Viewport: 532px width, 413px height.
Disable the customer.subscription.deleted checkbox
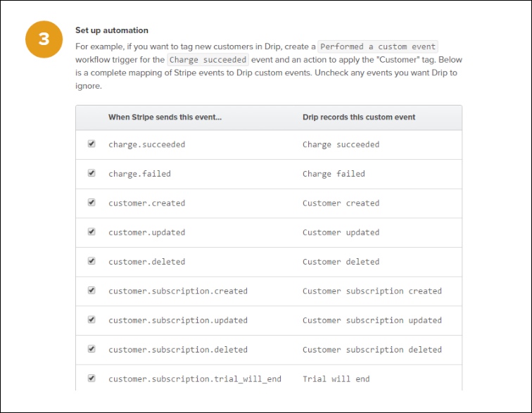click(x=91, y=349)
